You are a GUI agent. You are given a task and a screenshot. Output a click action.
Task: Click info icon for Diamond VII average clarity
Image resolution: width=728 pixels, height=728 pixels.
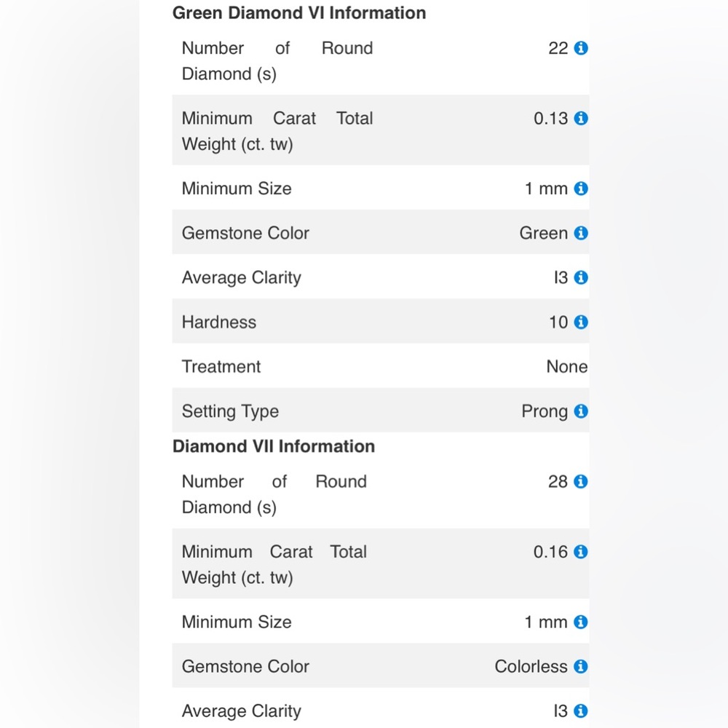coord(580,711)
